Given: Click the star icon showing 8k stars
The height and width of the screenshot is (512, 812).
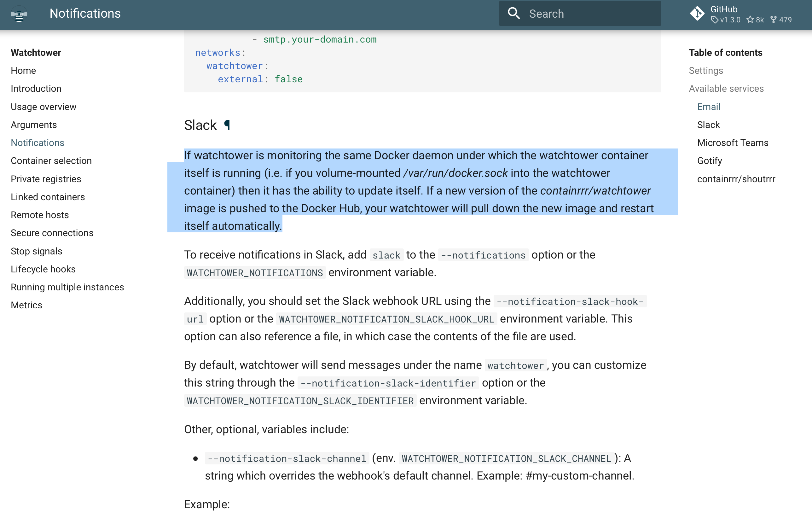Looking at the screenshot, I should click(750, 20).
